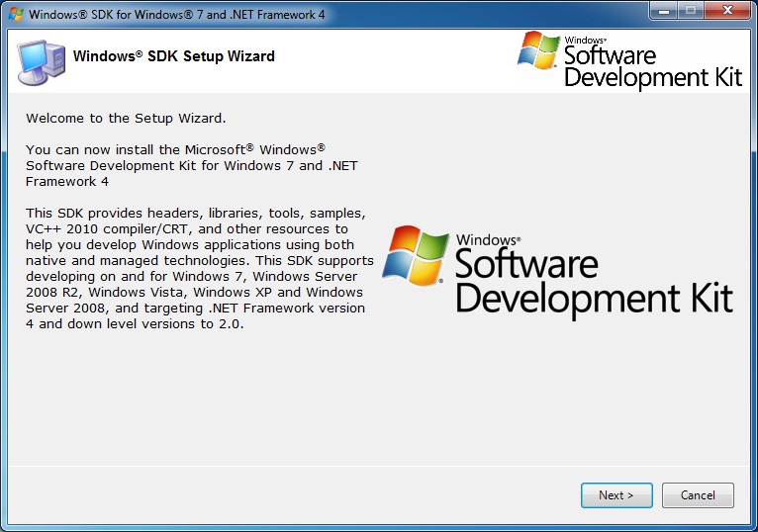Click the large 'Software Development Kit' wordmark
The image size is (758, 532).
594,282
